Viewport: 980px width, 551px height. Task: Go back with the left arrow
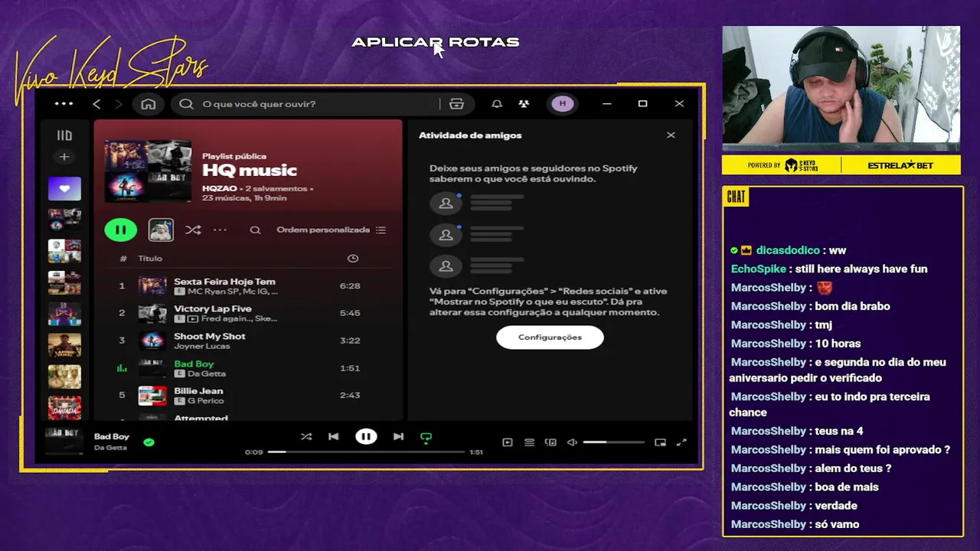[96, 104]
